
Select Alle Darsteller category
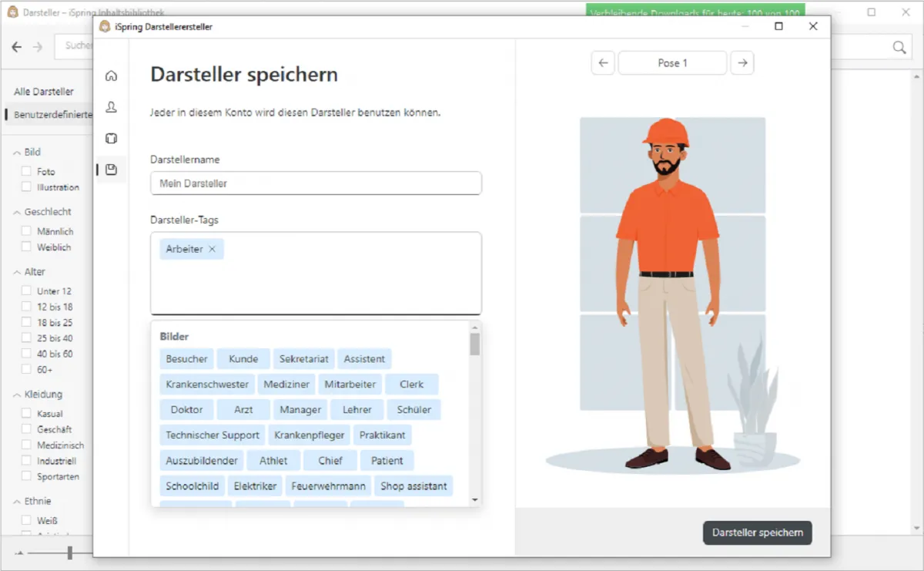pyautogui.click(x=44, y=92)
